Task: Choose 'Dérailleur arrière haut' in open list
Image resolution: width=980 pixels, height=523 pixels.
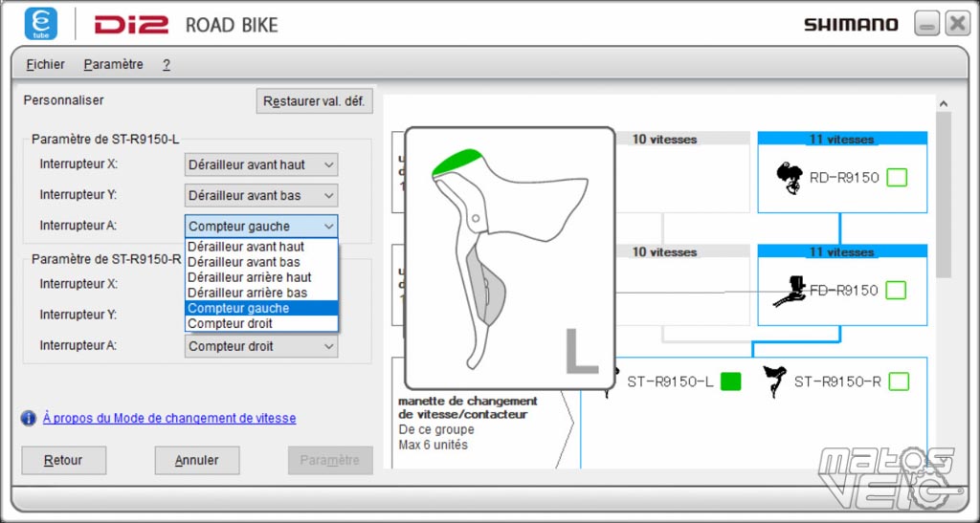Action: tap(261, 277)
